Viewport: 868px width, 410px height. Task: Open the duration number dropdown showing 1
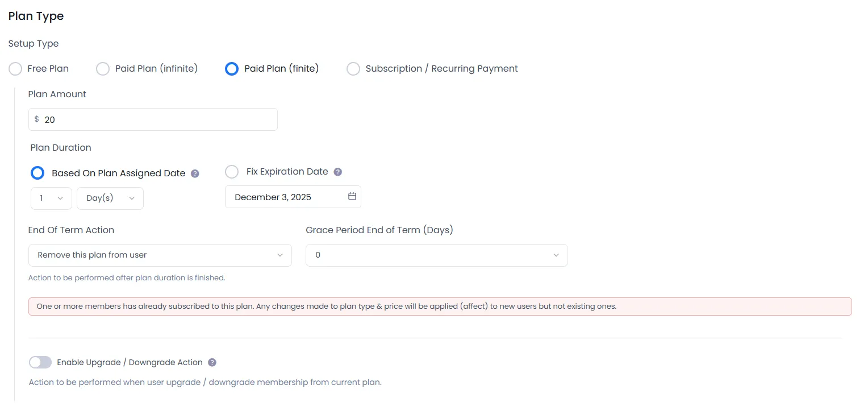pyautogui.click(x=51, y=198)
